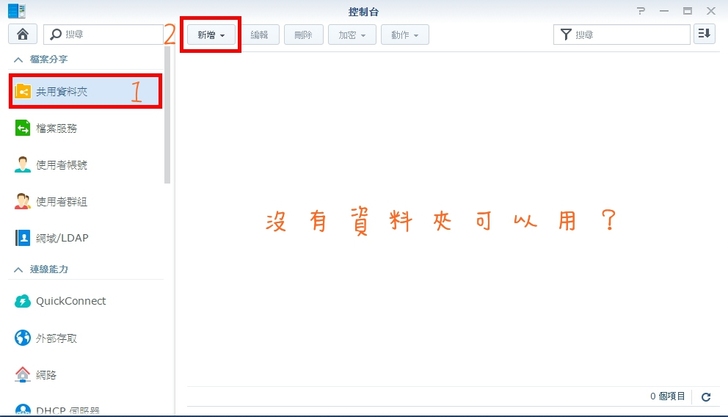Image resolution: width=728 pixels, height=417 pixels.
Task: Maximize the Control Panel window
Action: (688, 11)
